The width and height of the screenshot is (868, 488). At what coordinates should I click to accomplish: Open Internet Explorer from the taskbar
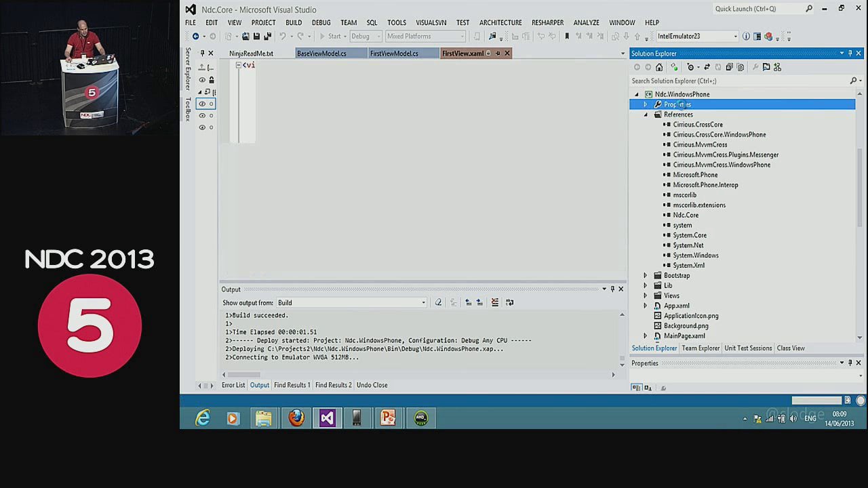click(203, 418)
